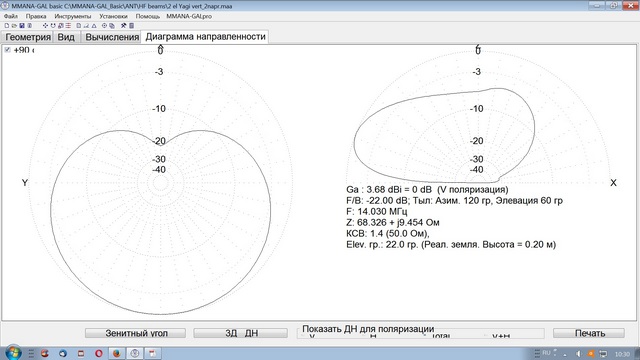Click the Зенитный угол button

pyautogui.click(x=136, y=333)
